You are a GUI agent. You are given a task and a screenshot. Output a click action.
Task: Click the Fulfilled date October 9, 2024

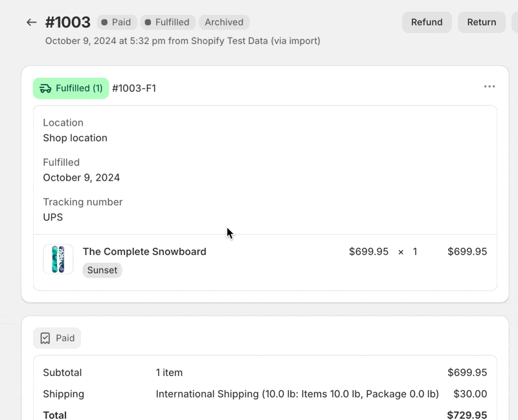pos(82,177)
